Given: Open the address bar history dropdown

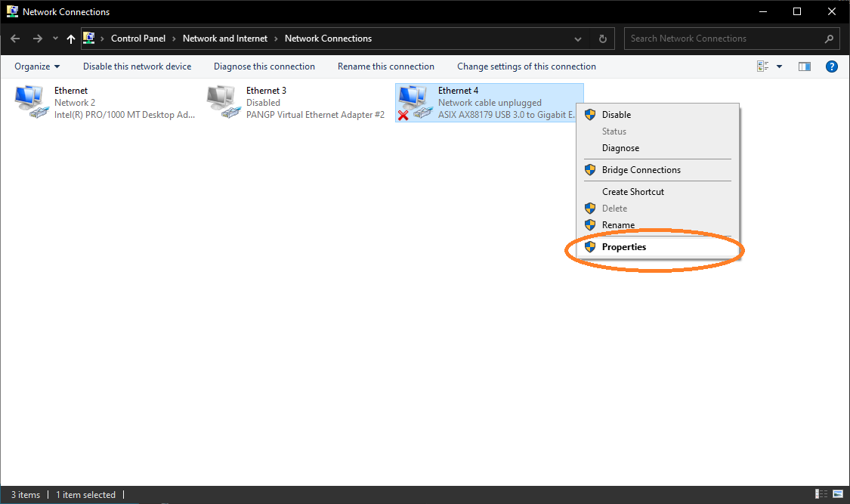Looking at the screenshot, I should coord(578,39).
